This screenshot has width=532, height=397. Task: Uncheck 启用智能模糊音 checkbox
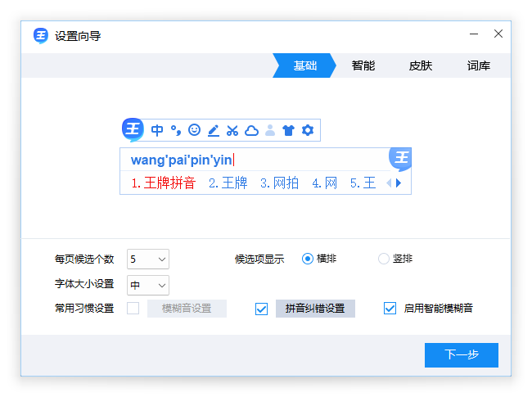pyautogui.click(x=390, y=309)
